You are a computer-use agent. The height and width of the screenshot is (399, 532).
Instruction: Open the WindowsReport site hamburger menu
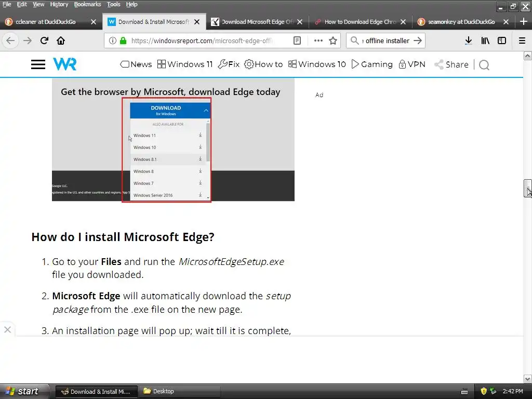coord(38,64)
